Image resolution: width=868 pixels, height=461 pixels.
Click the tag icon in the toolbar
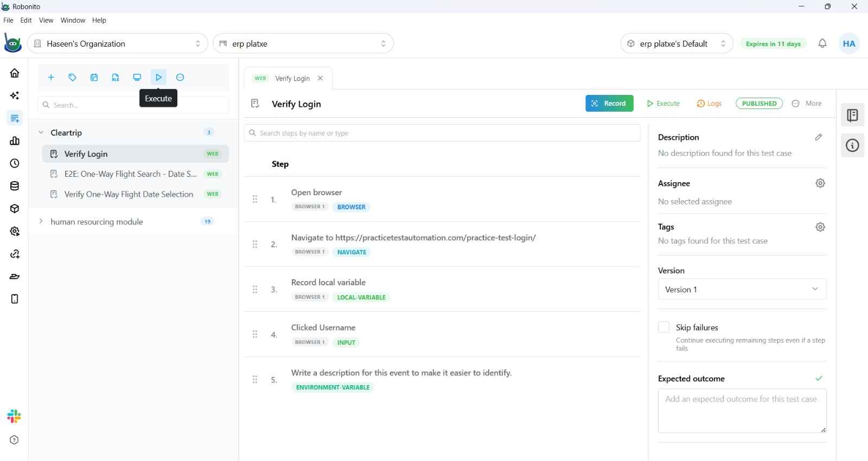[x=72, y=78]
